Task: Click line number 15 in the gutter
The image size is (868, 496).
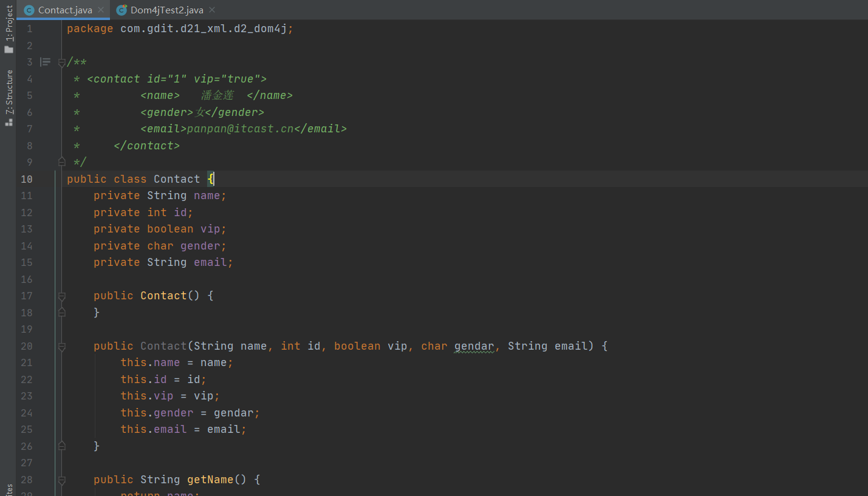Action: point(27,262)
